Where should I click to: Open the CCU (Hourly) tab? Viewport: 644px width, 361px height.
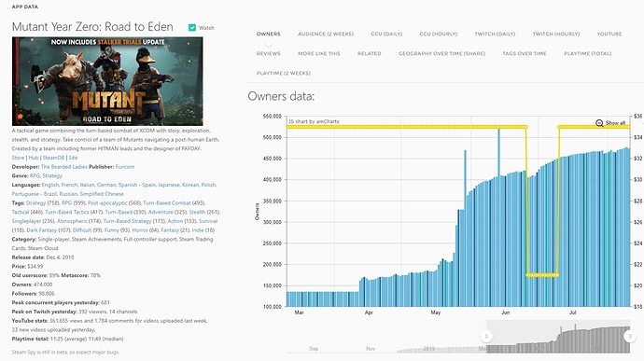coord(439,35)
